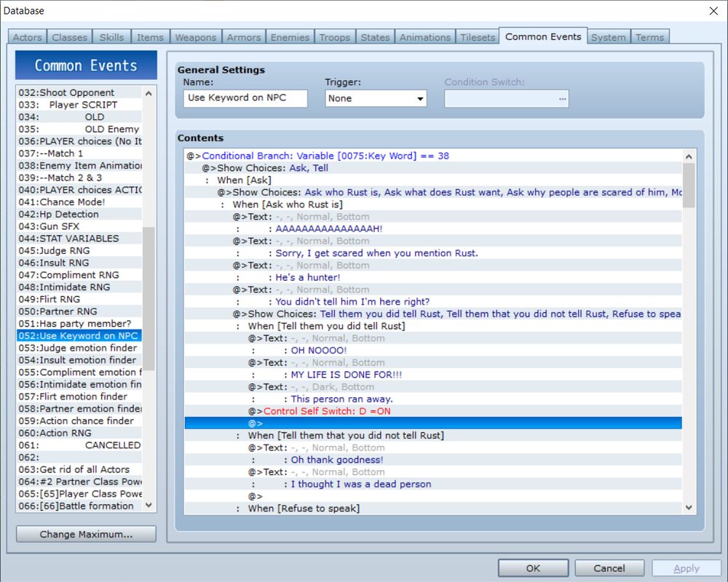This screenshot has width=728, height=582.
Task: Go to the Animations tab
Action: coord(425,37)
